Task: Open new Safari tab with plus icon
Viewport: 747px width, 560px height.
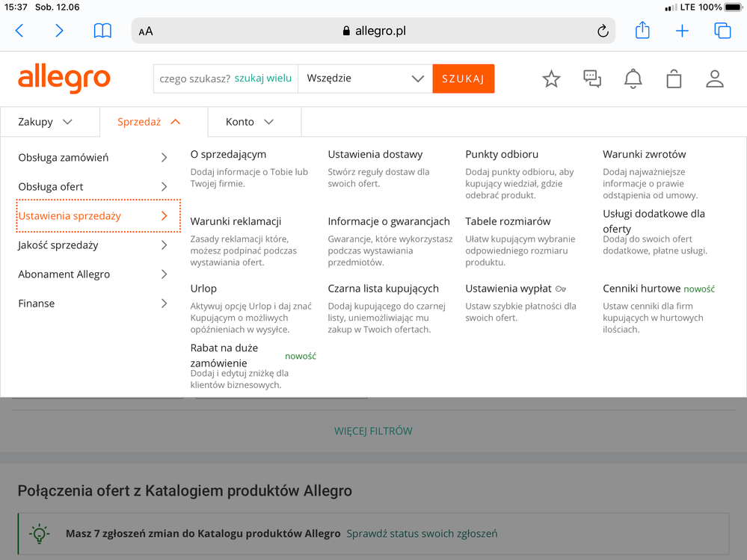Action: click(682, 31)
